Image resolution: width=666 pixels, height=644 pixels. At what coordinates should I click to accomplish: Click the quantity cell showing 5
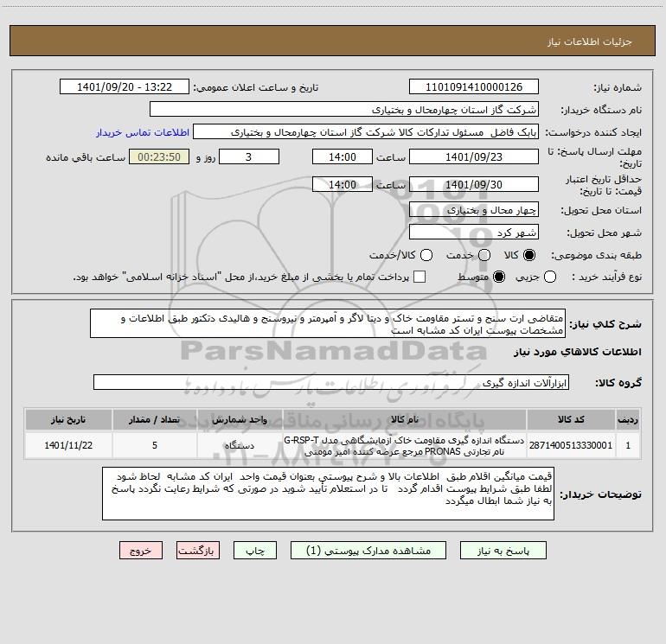click(155, 445)
